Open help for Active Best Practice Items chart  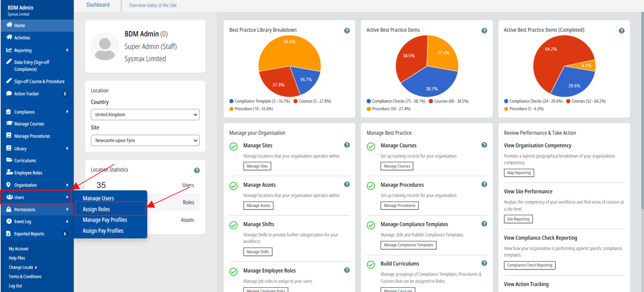(x=484, y=30)
